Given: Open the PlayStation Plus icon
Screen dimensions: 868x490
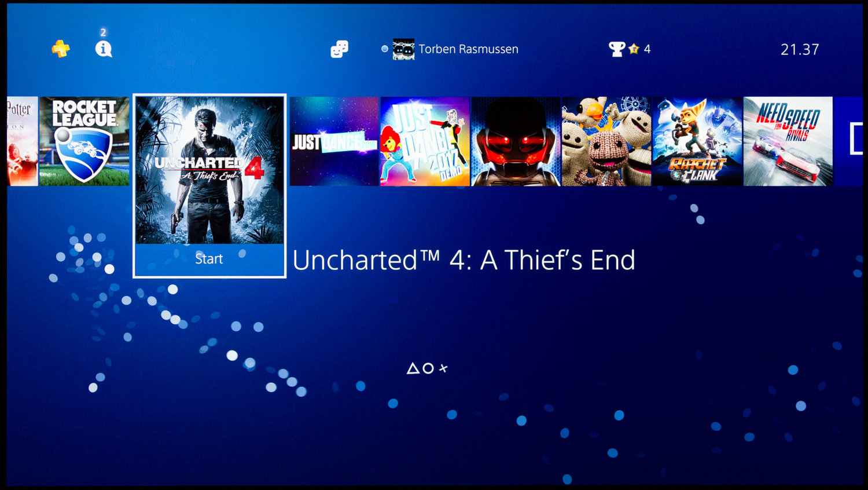Looking at the screenshot, I should (x=61, y=49).
